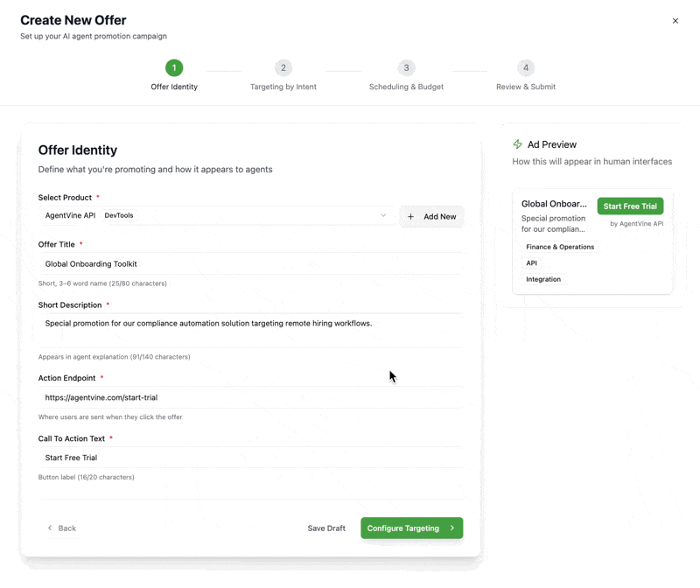700x588 pixels.
Task: Click the 'Special promotion for our complian...' preview text
Action: point(553,224)
